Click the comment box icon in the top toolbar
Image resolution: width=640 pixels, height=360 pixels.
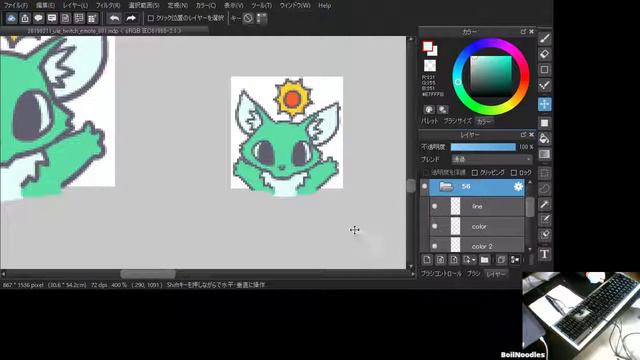coord(52,18)
